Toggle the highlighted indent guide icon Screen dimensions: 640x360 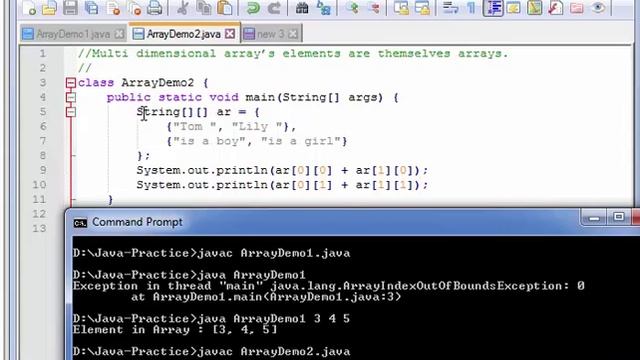(x=493, y=7)
